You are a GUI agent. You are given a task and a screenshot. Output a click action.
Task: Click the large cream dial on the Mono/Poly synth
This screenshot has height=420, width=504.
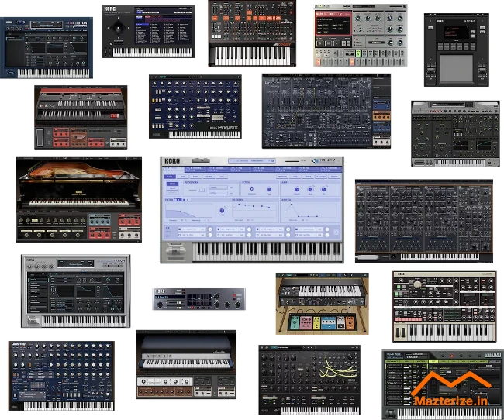point(417,284)
